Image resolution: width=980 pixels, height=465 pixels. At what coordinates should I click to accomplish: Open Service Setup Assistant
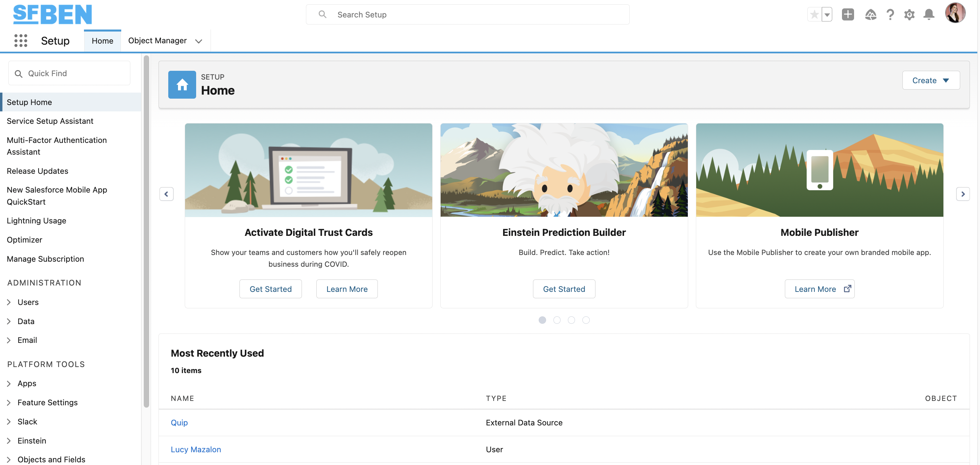point(50,121)
